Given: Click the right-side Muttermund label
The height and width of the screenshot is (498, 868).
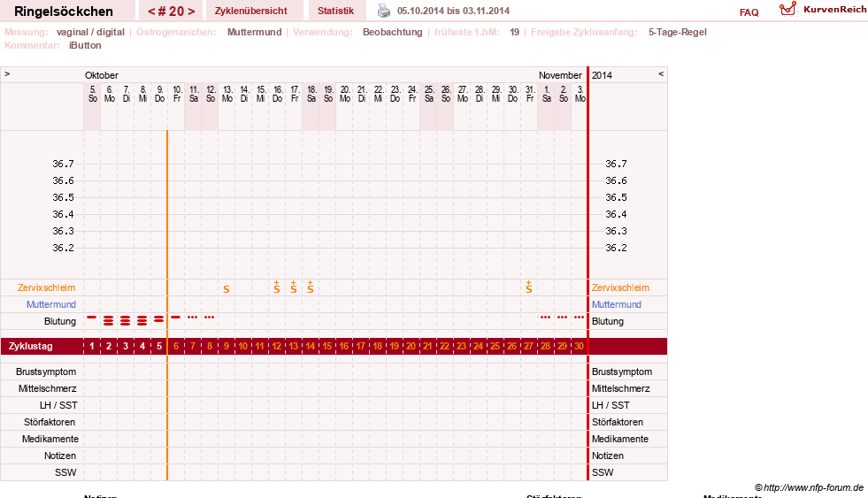Looking at the screenshot, I should click(617, 304).
